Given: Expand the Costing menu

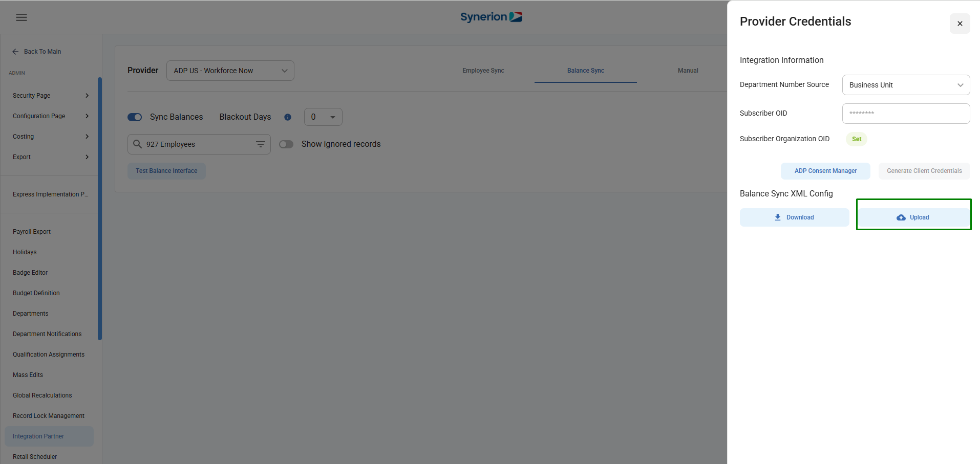Looking at the screenshot, I should coord(50,137).
